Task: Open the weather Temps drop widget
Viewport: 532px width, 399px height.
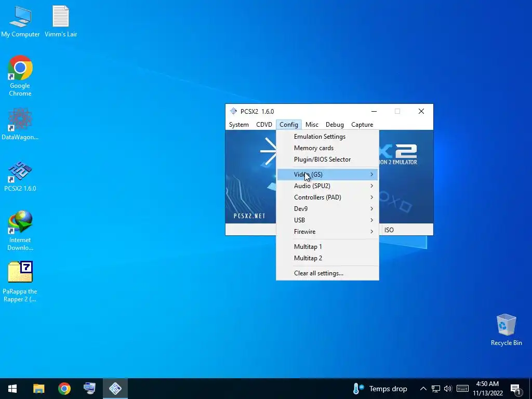Action: 380,389
